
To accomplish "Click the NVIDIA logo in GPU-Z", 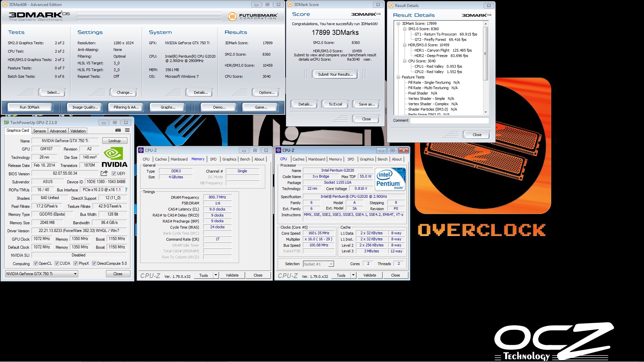I will pos(114,157).
